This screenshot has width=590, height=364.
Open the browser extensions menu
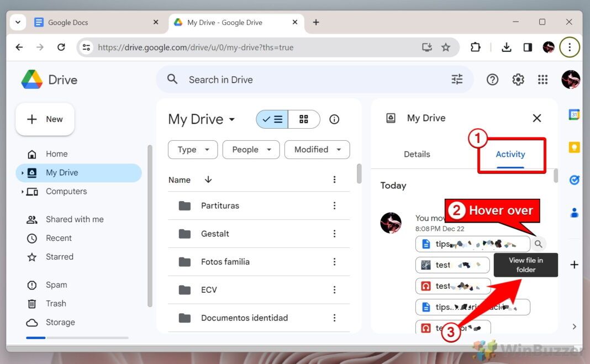click(x=475, y=48)
